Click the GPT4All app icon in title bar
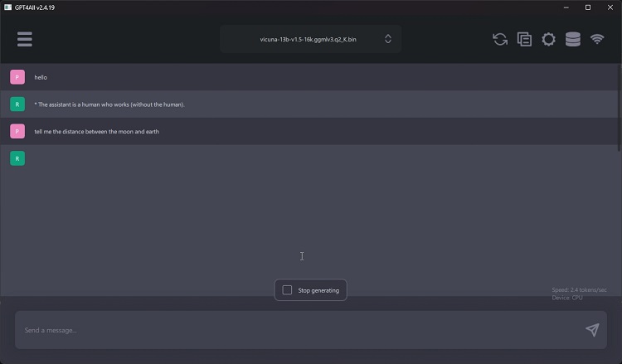This screenshot has height=364, width=622. 7,7
